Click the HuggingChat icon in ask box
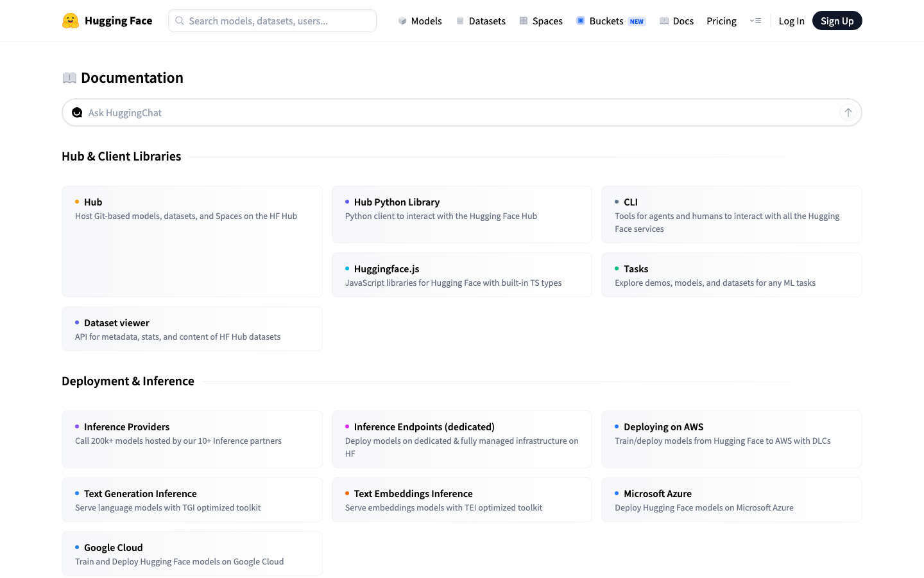 (x=77, y=112)
